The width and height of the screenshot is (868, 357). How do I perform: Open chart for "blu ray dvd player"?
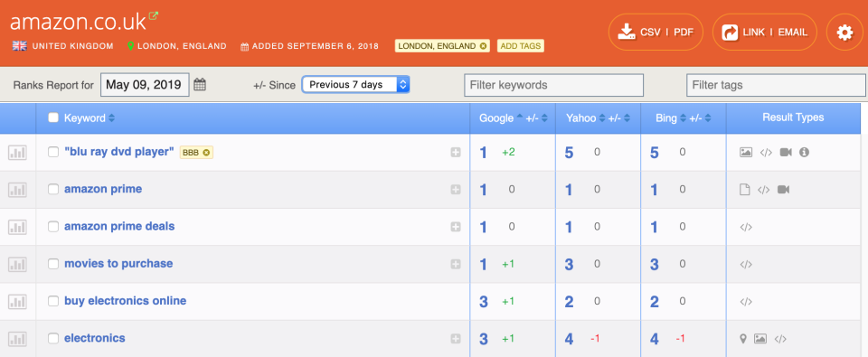coord(17,152)
